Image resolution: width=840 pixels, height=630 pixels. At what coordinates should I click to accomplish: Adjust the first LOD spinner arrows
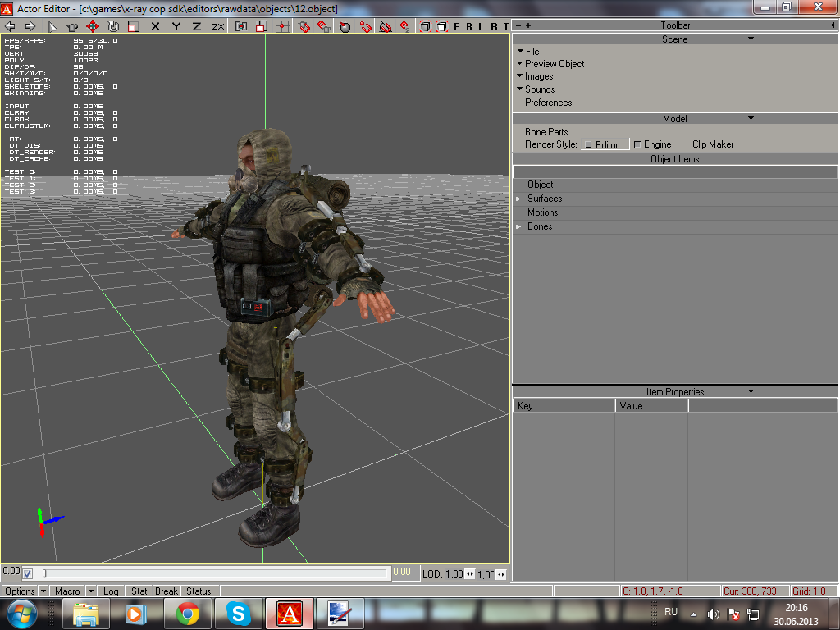pyautogui.click(x=469, y=573)
